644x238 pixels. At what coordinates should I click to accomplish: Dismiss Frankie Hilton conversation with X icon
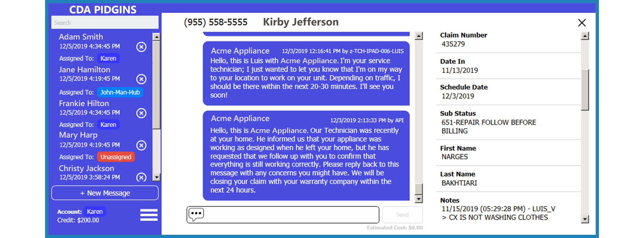141,113
